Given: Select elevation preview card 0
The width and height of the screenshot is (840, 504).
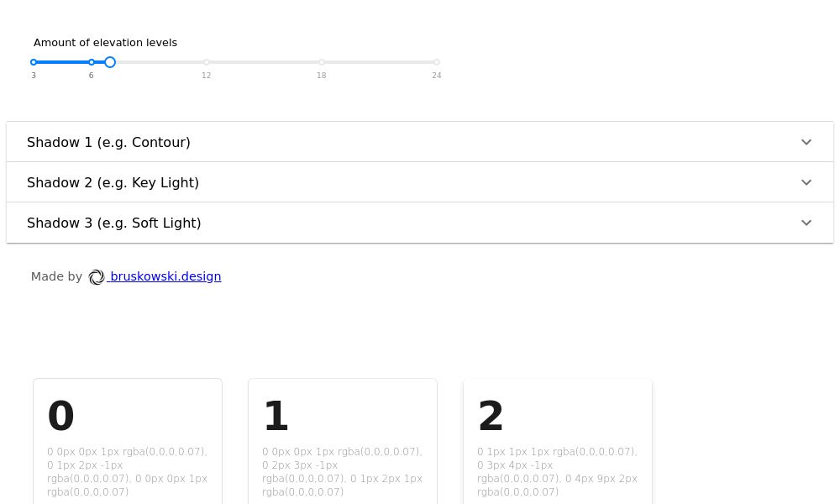Looking at the screenshot, I should pos(127,441).
